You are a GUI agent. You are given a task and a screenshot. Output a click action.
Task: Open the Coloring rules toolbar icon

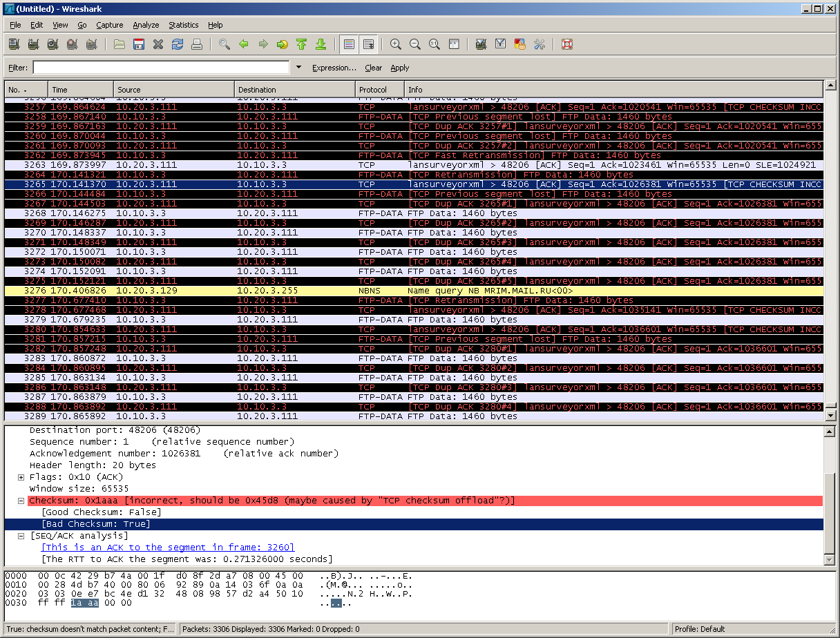pyautogui.click(x=520, y=45)
